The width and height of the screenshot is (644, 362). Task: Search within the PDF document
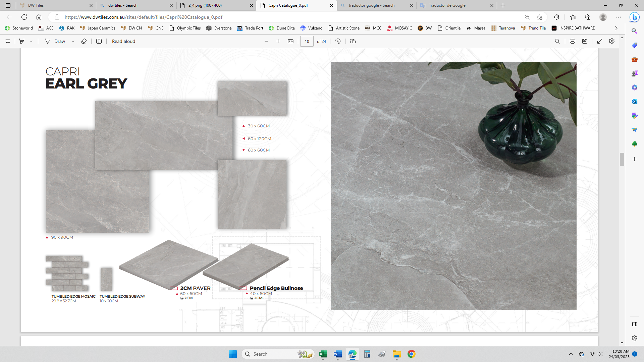(557, 41)
